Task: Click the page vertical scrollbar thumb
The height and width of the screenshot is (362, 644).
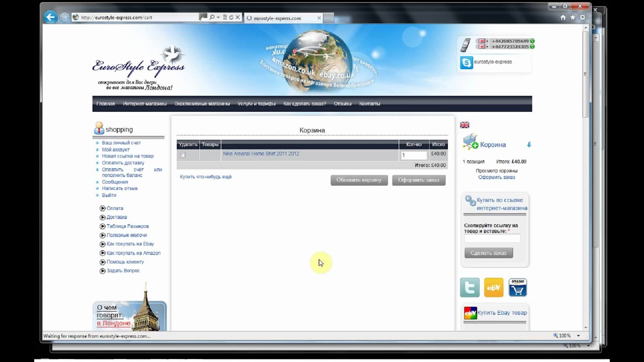Action: (585, 74)
